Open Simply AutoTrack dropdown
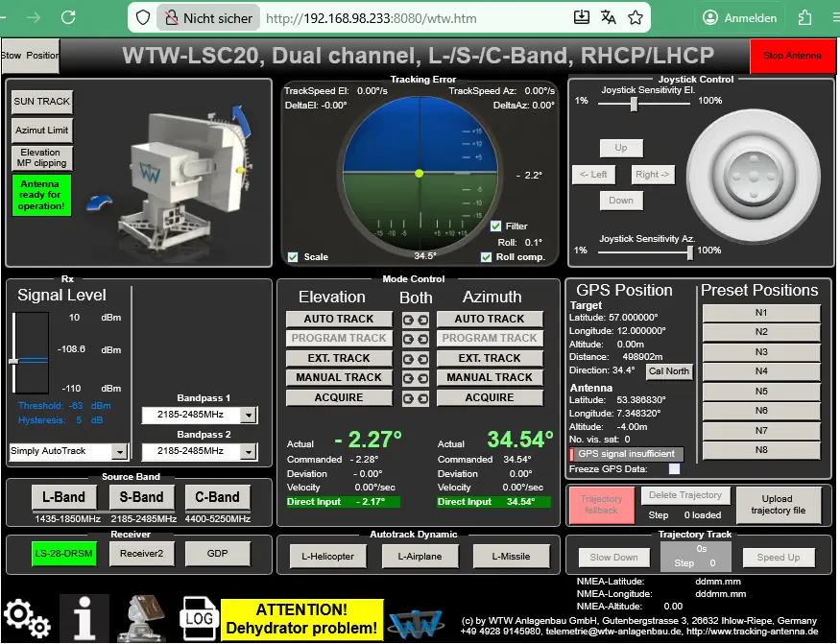 tap(68, 451)
